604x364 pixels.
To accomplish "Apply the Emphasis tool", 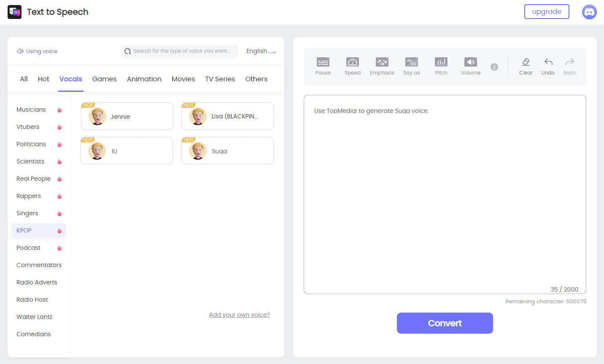I will [382, 67].
